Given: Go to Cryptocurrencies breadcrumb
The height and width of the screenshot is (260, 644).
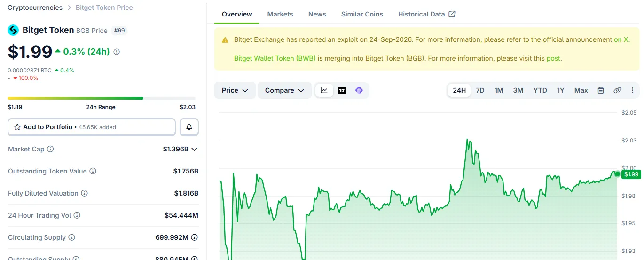Looking at the screenshot, I should pos(35,8).
